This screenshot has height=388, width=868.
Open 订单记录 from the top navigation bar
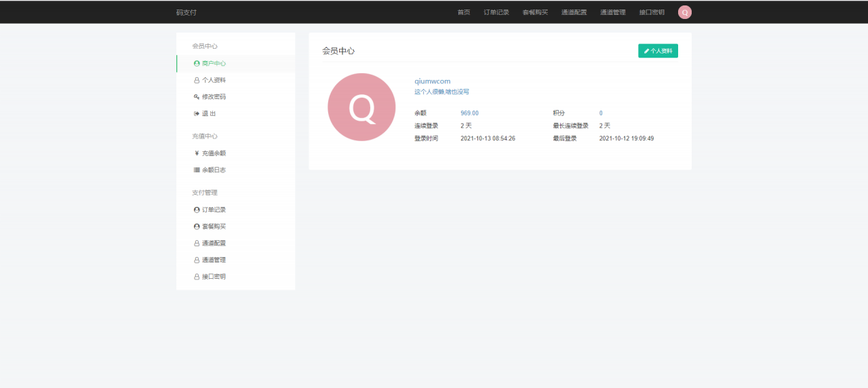pyautogui.click(x=496, y=12)
